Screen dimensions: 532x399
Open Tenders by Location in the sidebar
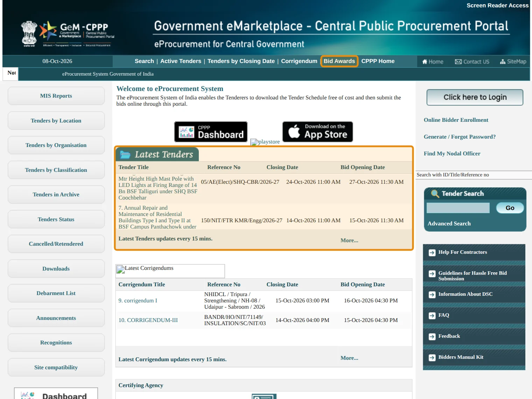(56, 121)
